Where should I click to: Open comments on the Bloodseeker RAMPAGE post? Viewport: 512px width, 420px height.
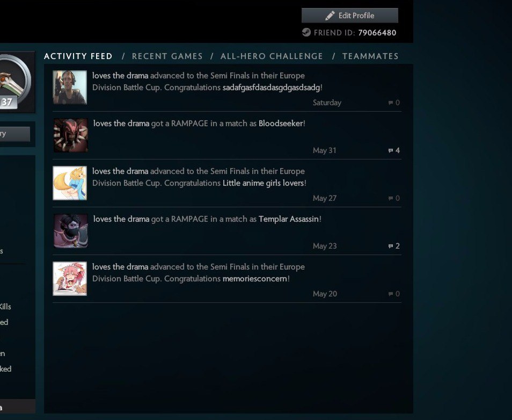click(393, 150)
